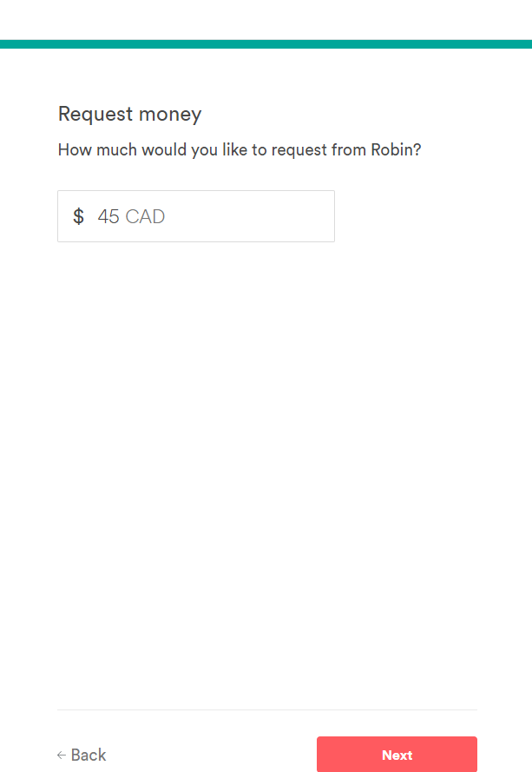
Task: Click the CAD currency label in field
Action: coord(145,216)
